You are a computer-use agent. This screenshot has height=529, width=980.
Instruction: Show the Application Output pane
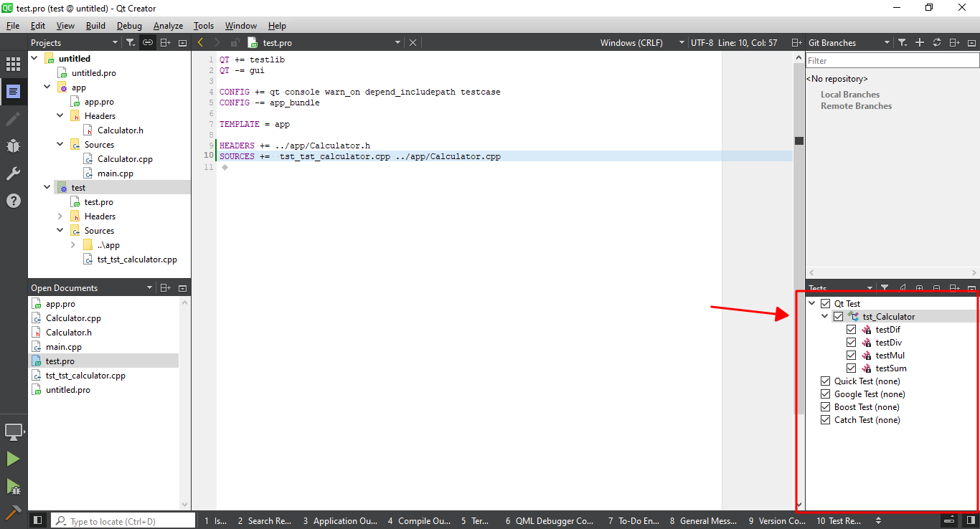(340, 521)
